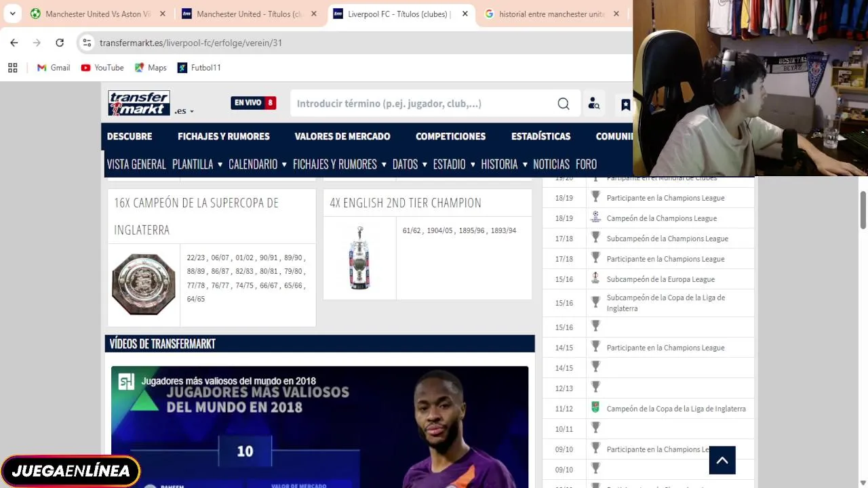This screenshot has width=868, height=488.
Task: Open Subcampeón de la Copa de la Liga link
Action: click(x=666, y=303)
